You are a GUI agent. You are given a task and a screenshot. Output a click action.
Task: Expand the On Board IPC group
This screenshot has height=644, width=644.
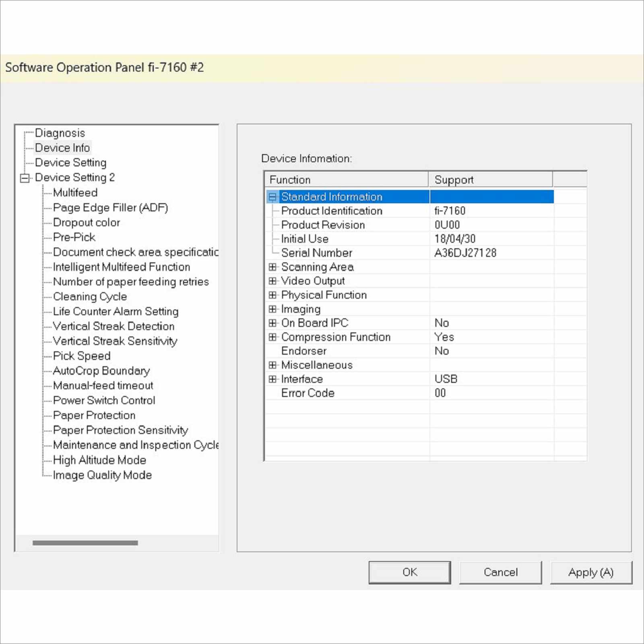[x=272, y=323]
